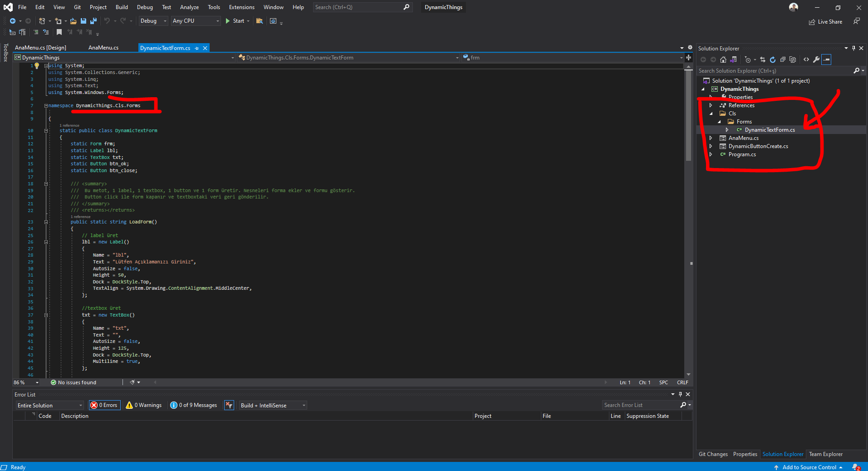The width and height of the screenshot is (868, 471).
Task: Click the Collapse All icon in Solution Explorer
Action: [x=783, y=59]
